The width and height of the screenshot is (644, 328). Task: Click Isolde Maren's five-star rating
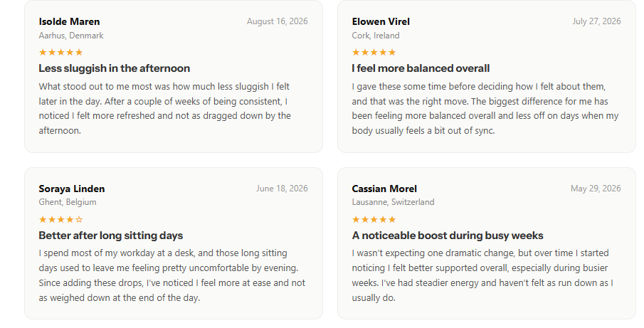click(x=60, y=52)
